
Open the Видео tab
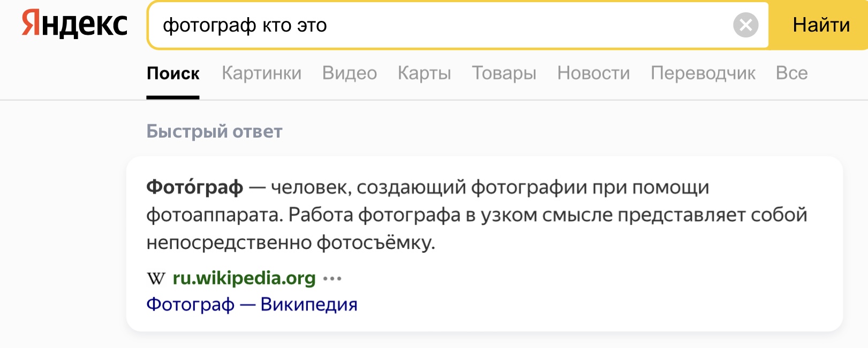coord(349,73)
